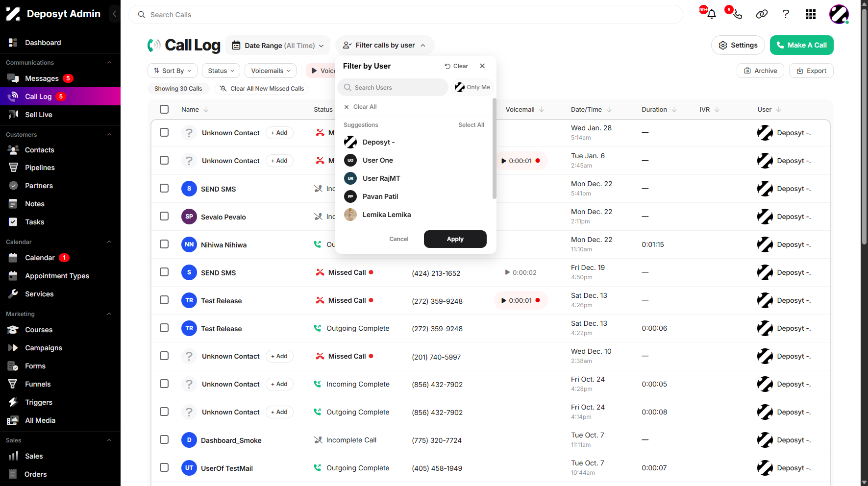Open the help question mark icon
This screenshot has height=486, width=868.
(x=786, y=14)
